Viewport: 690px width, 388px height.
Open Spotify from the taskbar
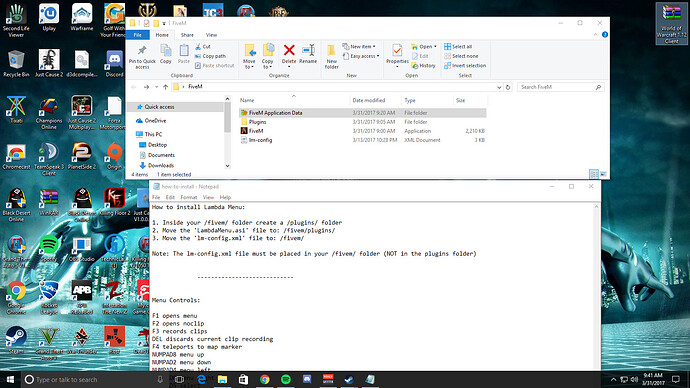[286, 379]
